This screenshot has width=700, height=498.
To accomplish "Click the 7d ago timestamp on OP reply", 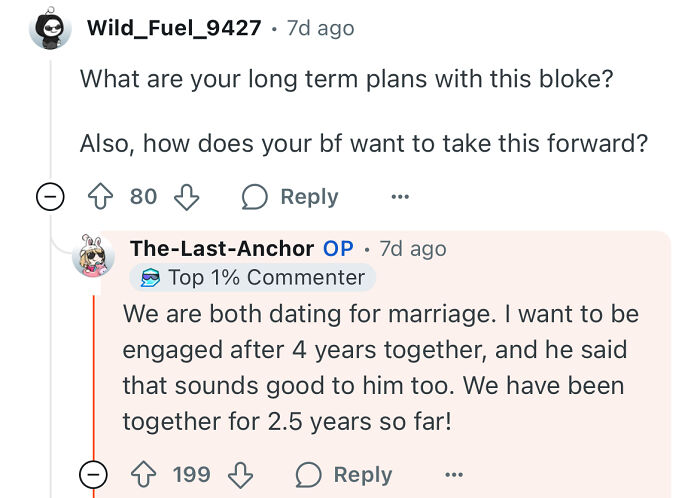I will point(413,248).
